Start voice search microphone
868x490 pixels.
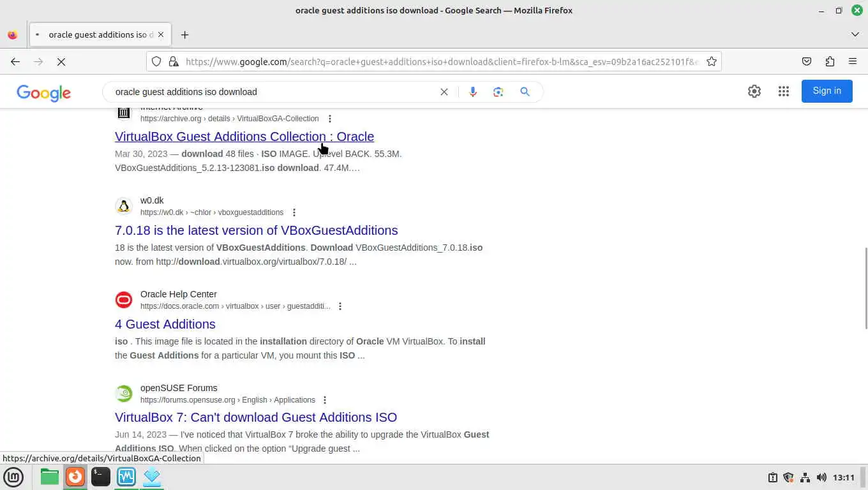pos(473,92)
